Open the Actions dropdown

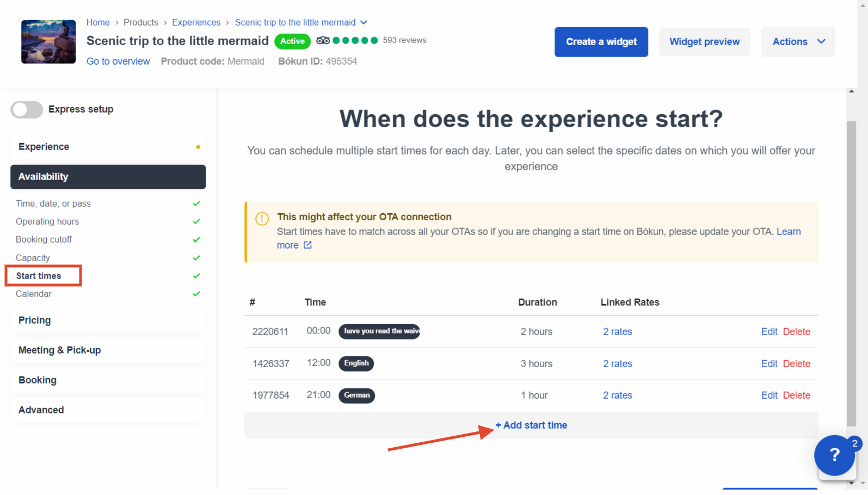click(798, 42)
